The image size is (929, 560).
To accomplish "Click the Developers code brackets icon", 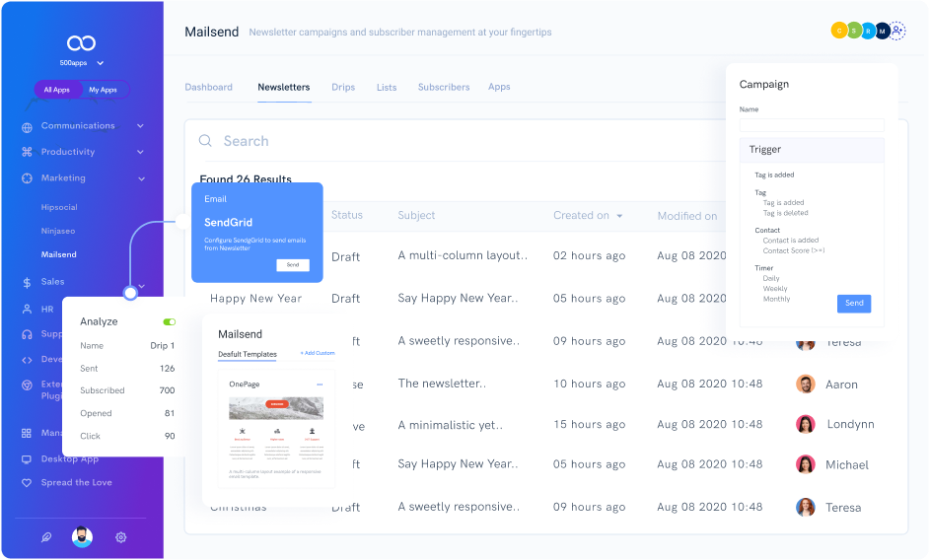I will 27,360.
